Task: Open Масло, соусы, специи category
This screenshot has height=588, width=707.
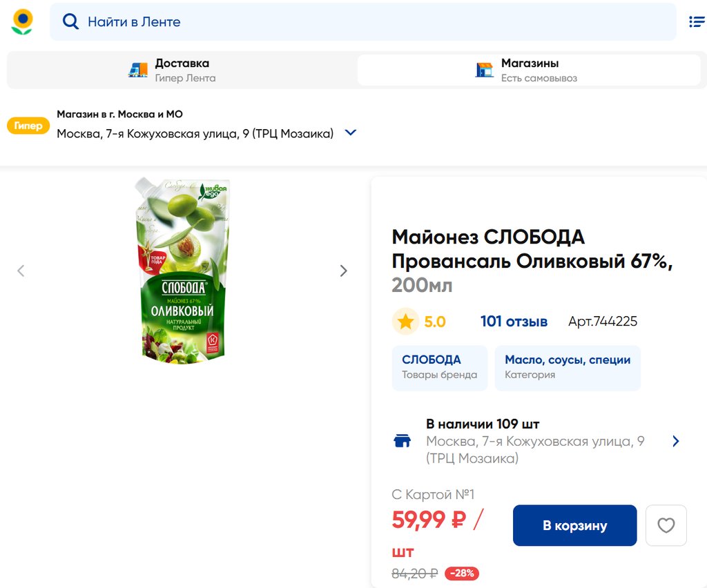Action: tap(567, 367)
